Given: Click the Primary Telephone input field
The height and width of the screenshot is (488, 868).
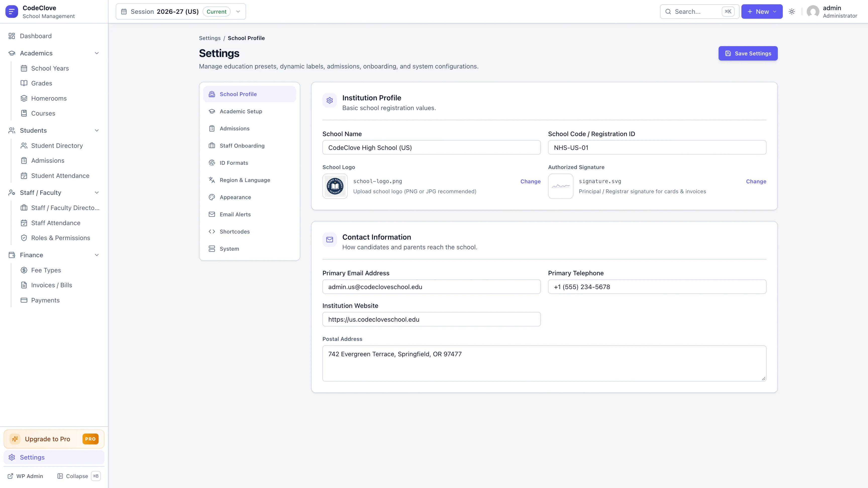Looking at the screenshot, I should pyautogui.click(x=657, y=287).
